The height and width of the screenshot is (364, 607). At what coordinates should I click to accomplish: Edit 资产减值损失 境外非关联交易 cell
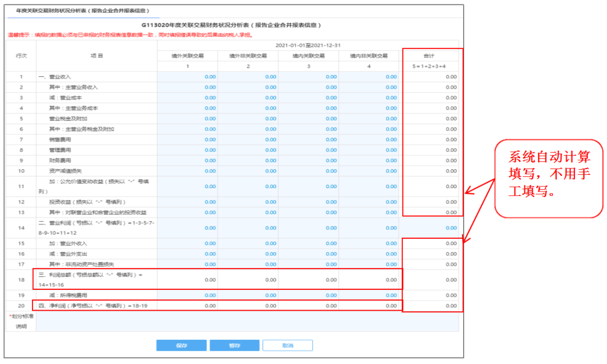248,171
